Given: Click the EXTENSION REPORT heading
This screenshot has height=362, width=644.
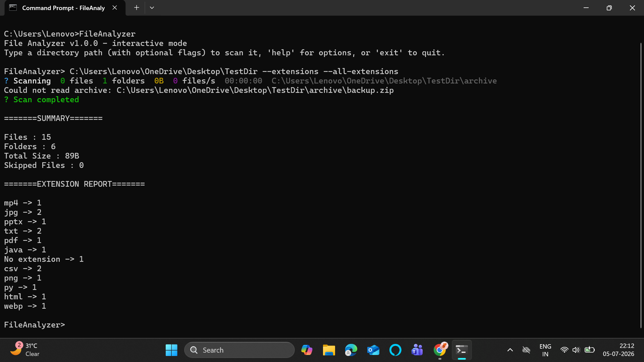Looking at the screenshot, I should point(74,184).
